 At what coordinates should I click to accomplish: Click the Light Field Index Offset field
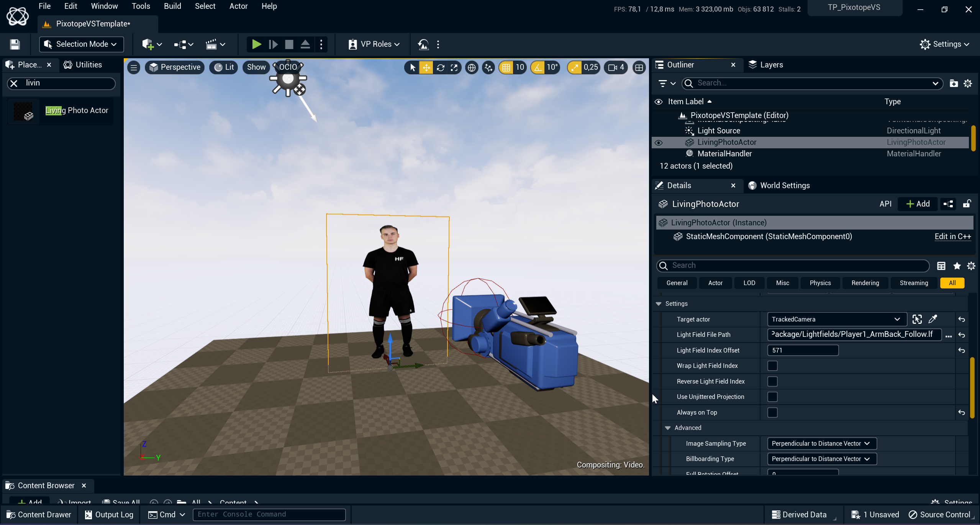coord(803,350)
